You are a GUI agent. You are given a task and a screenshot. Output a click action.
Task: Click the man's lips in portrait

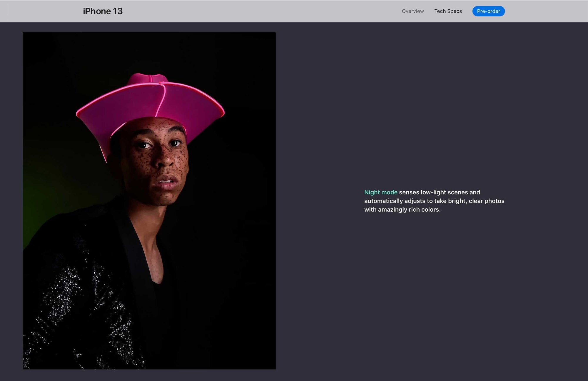tap(167, 182)
